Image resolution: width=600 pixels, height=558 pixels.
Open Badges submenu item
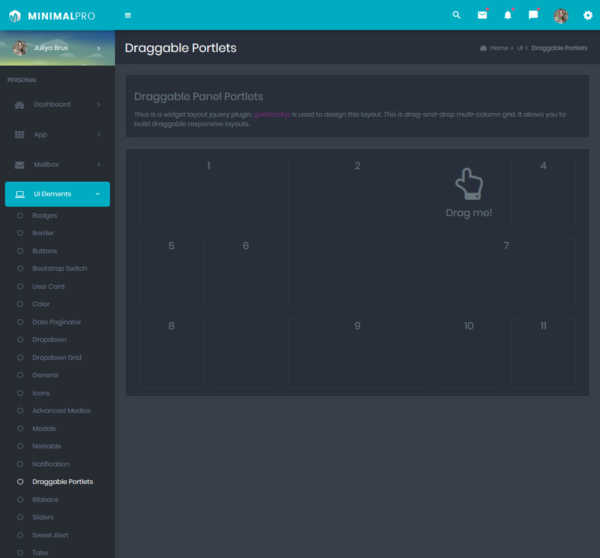point(44,215)
